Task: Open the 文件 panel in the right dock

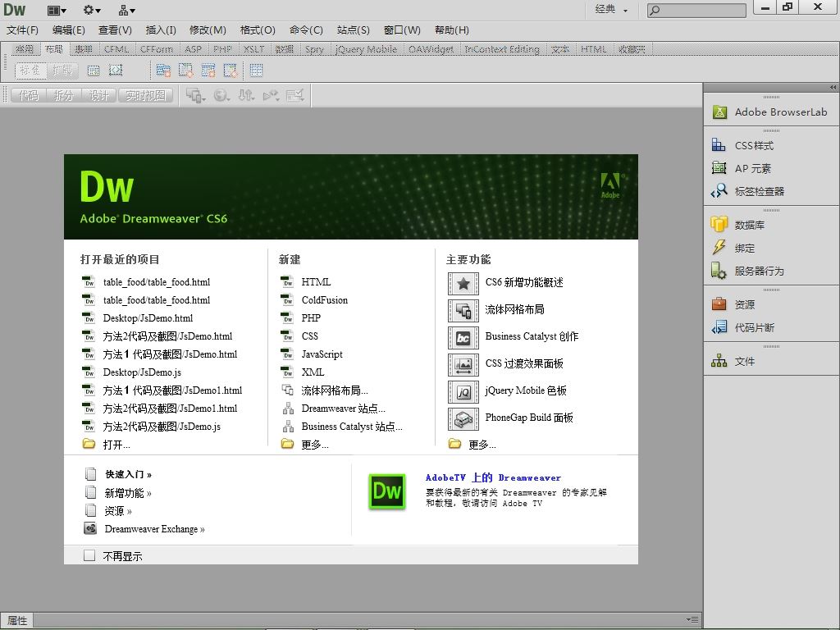Action: (733, 361)
